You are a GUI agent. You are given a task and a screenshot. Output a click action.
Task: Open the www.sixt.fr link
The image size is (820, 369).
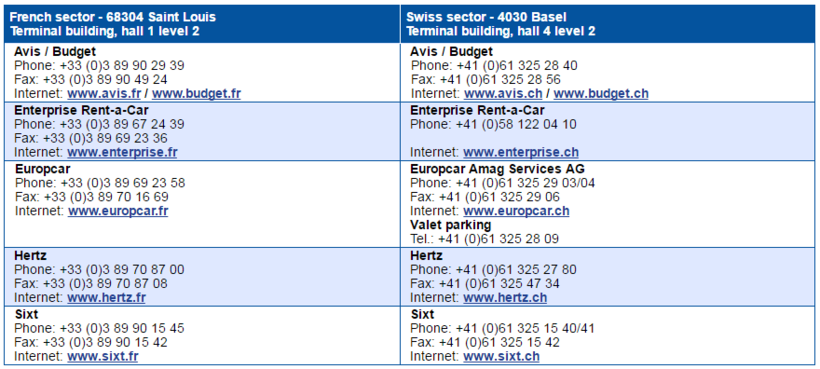click(x=102, y=356)
